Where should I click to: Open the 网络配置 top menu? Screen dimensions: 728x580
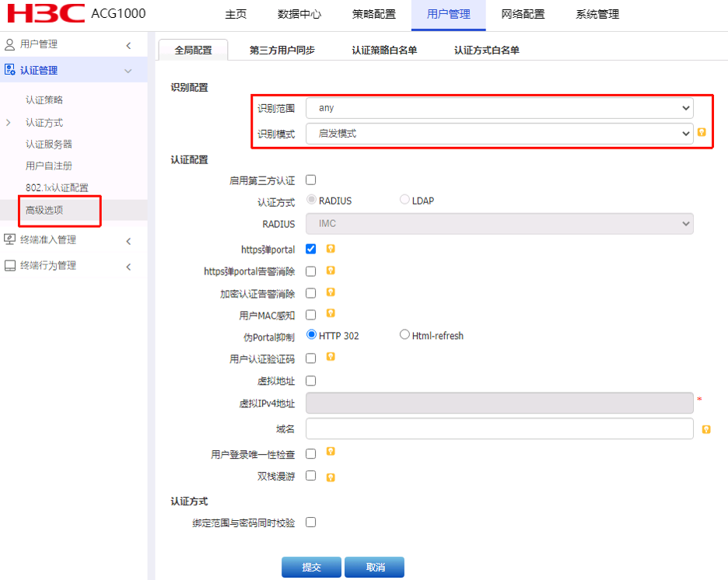pos(523,15)
